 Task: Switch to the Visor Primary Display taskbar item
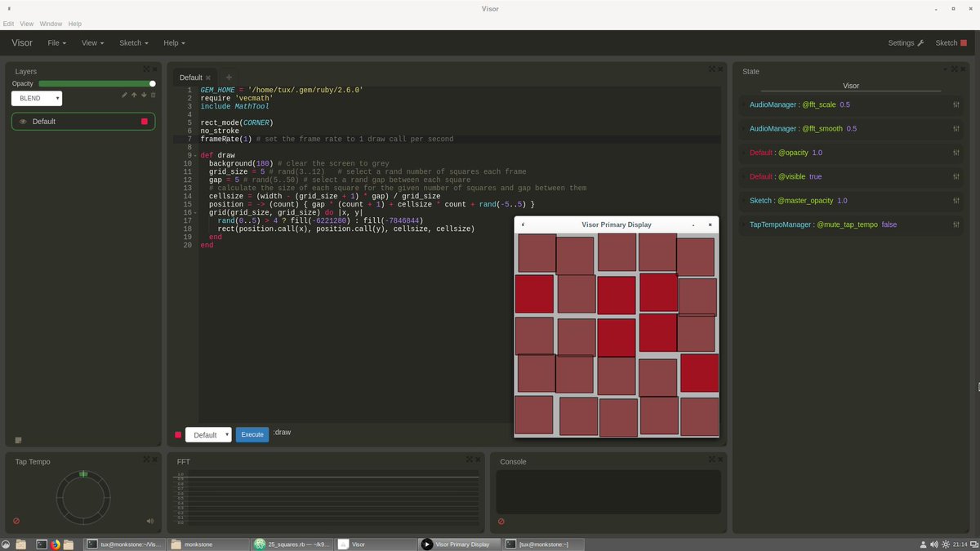(459, 544)
